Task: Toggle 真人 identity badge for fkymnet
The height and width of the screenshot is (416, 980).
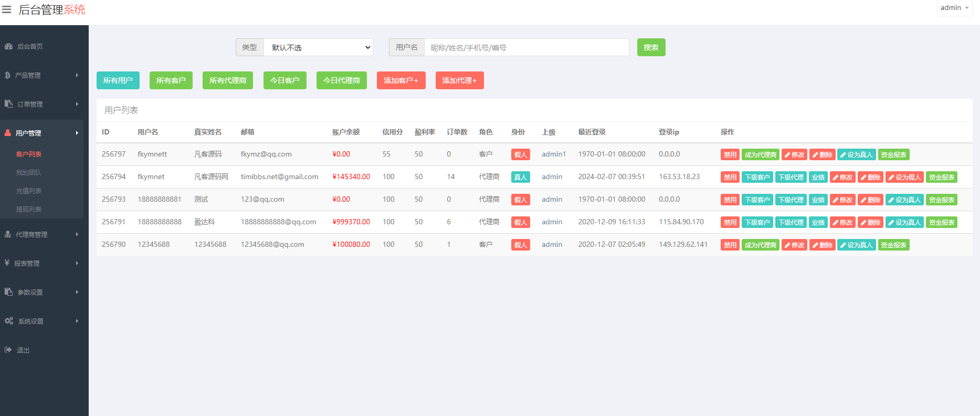Action: click(x=520, y=178)
